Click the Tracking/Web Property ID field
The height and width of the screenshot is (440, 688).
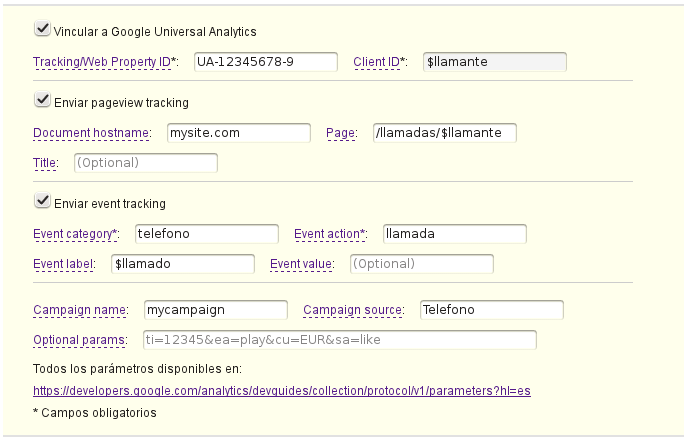point(266,62)
